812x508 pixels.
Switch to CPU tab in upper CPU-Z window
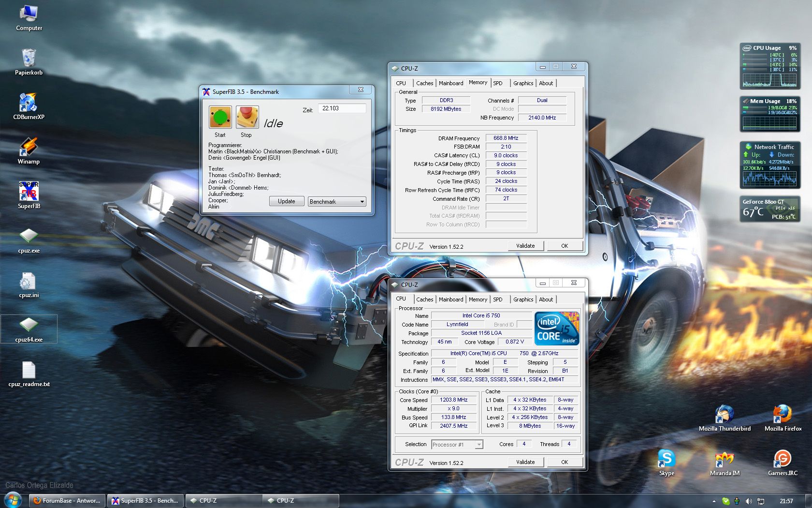(x=401, y=83)
